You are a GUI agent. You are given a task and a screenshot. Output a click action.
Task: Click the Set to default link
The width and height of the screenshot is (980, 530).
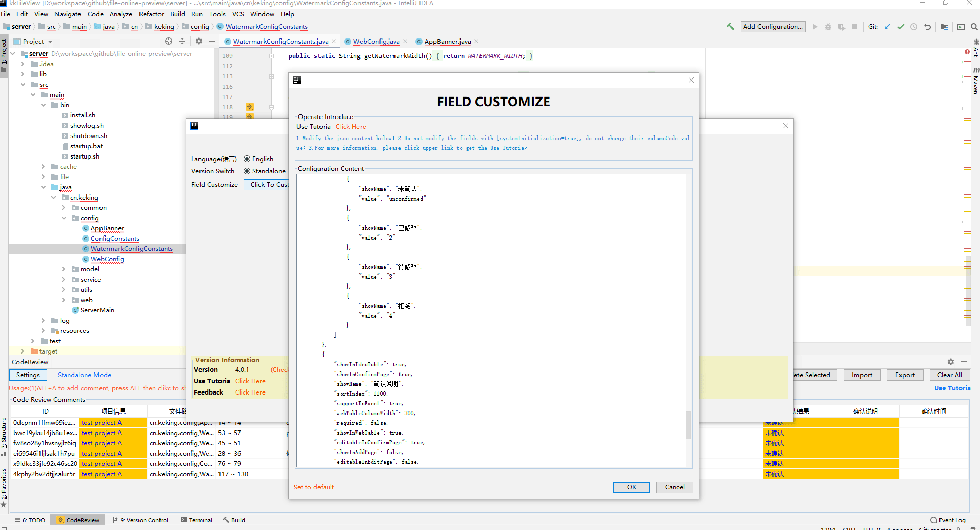coord(313,487)
